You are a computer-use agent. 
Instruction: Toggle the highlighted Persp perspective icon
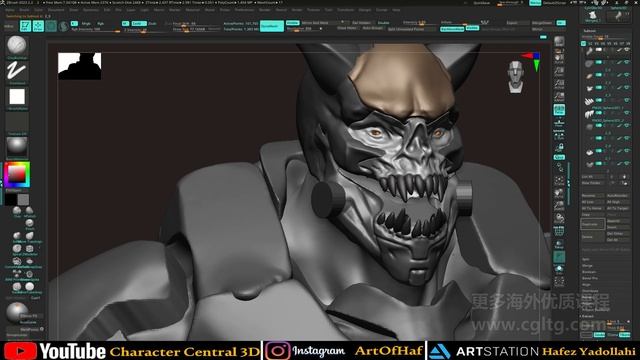pos(559,109)
